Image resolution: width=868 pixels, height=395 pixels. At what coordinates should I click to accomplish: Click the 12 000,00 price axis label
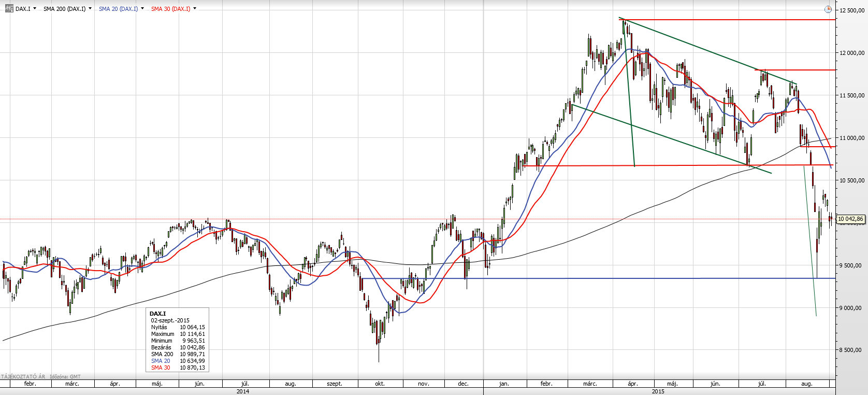coord(852,53)
